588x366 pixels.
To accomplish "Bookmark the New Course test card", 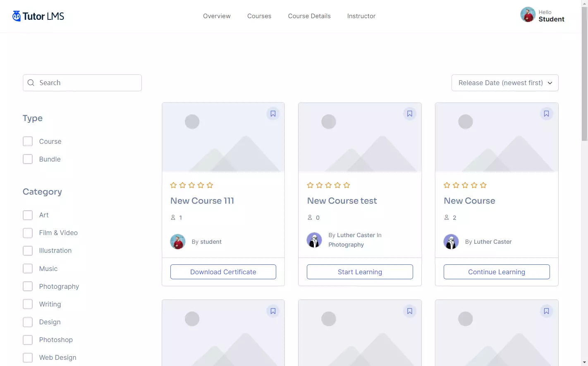I will (409, 114).
